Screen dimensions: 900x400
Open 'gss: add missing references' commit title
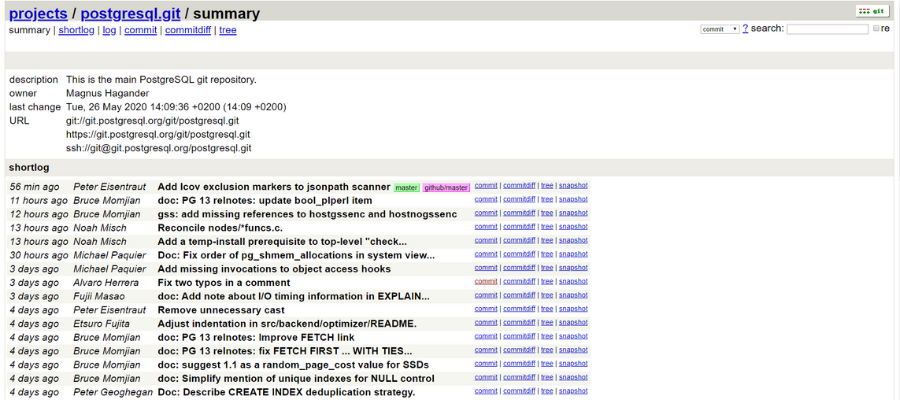tap(307, 214)
